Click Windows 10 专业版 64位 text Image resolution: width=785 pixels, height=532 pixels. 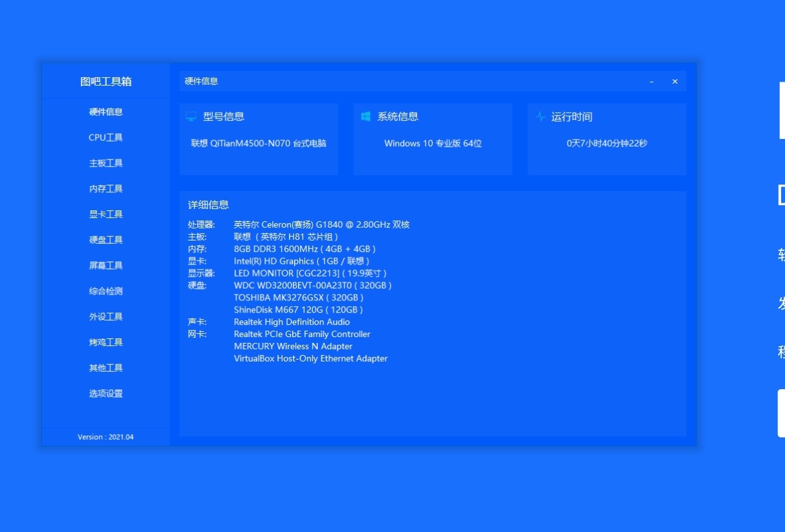click(x=433, y=143)
